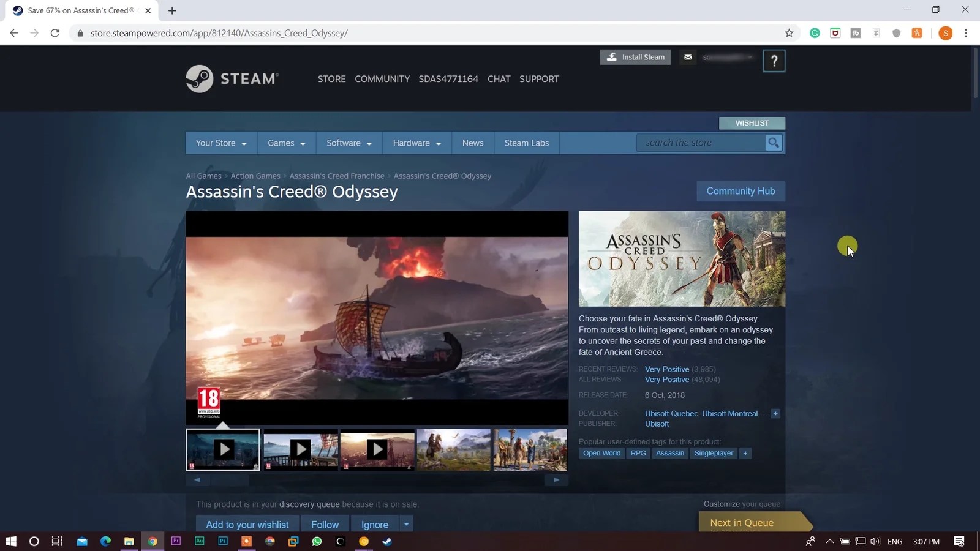Open the Chrome profile avatar S

tap(946, 33)
